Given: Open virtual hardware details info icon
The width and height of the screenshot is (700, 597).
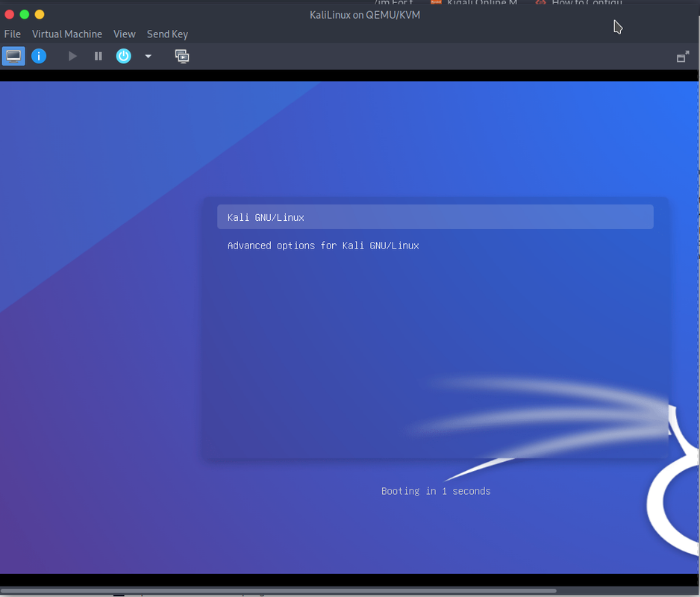Looking at the screenshot, I should 39,56.
